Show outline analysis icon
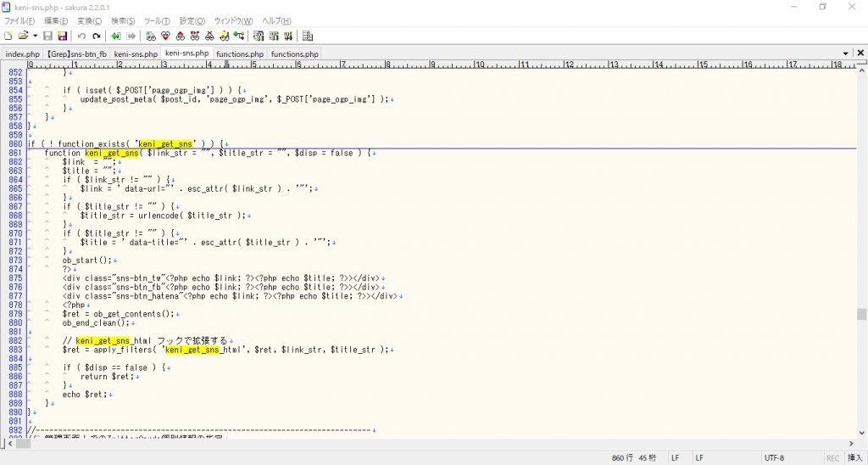 pyautogui.click(x=238, y=36)
